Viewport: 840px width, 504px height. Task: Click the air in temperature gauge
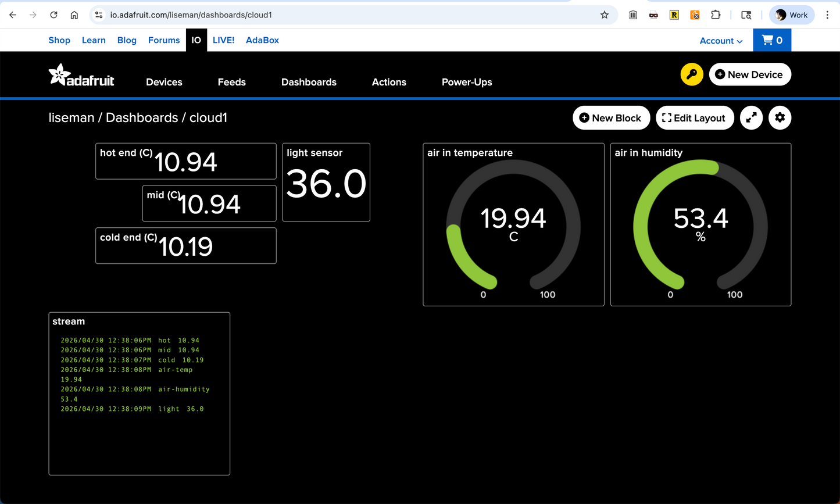click(513, 224)
